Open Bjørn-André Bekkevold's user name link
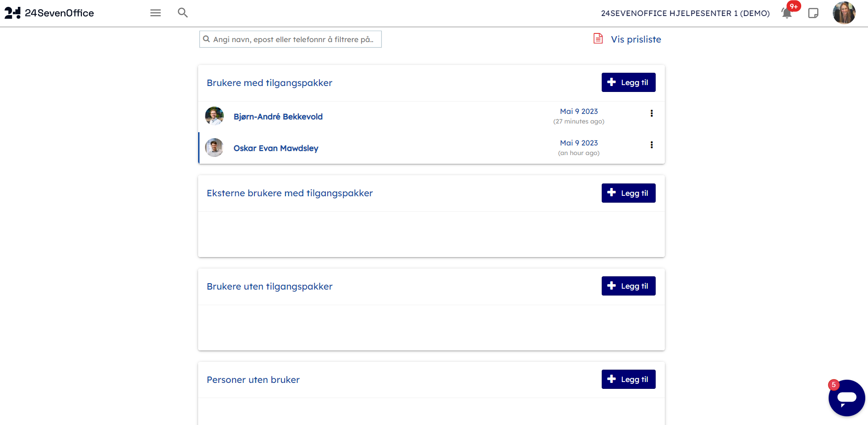Image resolution: width=868 pixels, height=425 pixels. pos(278,117)
